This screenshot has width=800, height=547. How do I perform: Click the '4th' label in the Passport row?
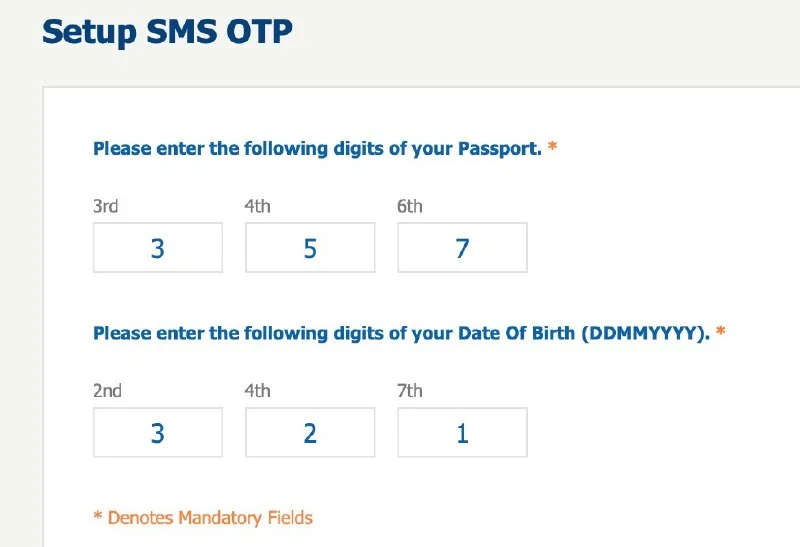(257, 206)
